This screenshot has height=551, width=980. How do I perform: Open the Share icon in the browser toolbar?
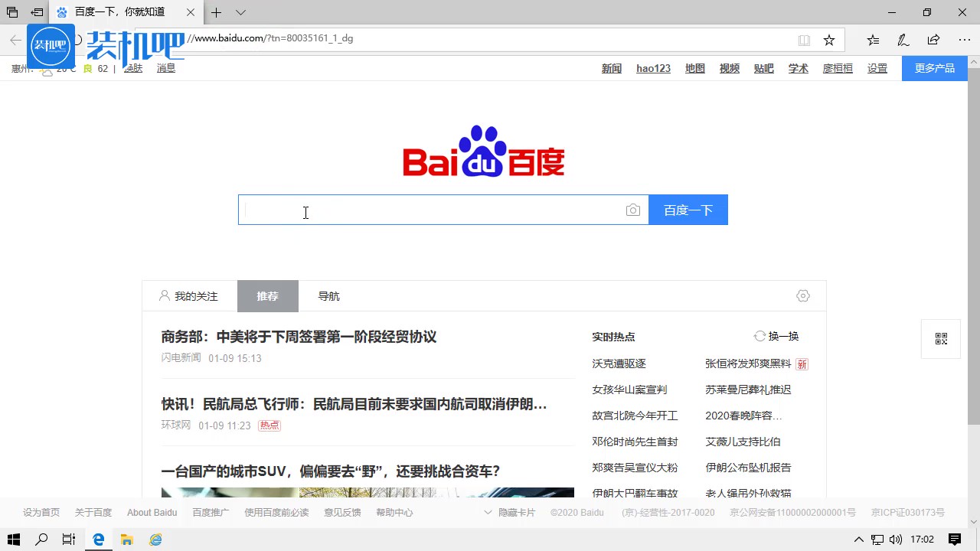[x=933, y=39]
